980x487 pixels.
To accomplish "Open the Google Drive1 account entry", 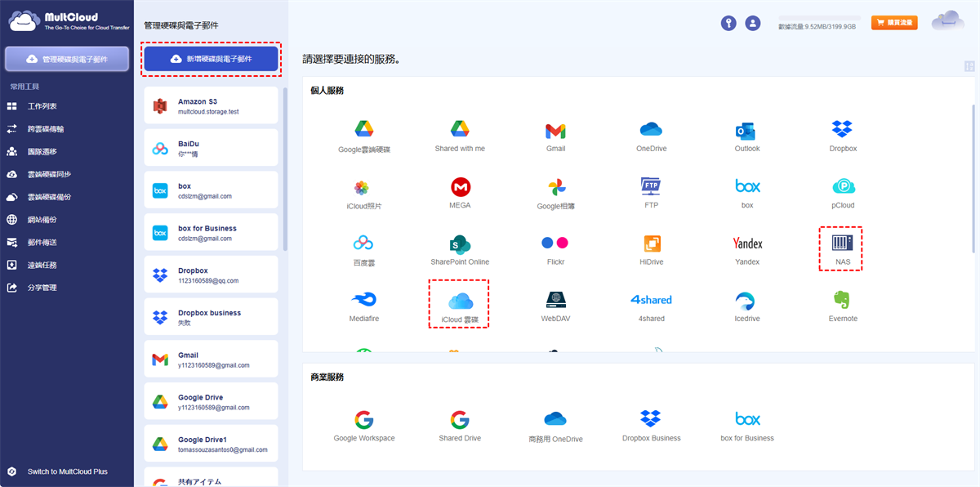I will (211, 444).
